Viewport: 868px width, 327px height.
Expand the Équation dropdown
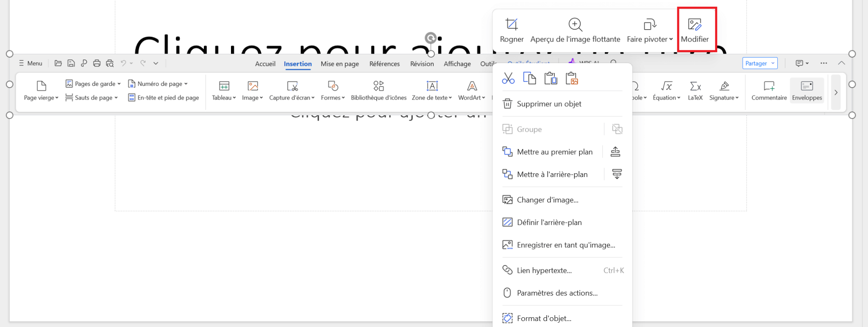point(667,91)
